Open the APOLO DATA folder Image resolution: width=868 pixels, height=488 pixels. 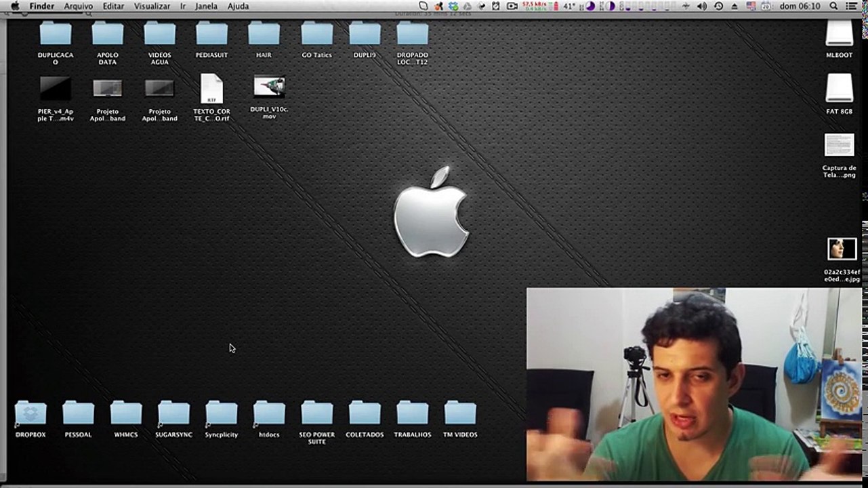click(x=108, y=33)
